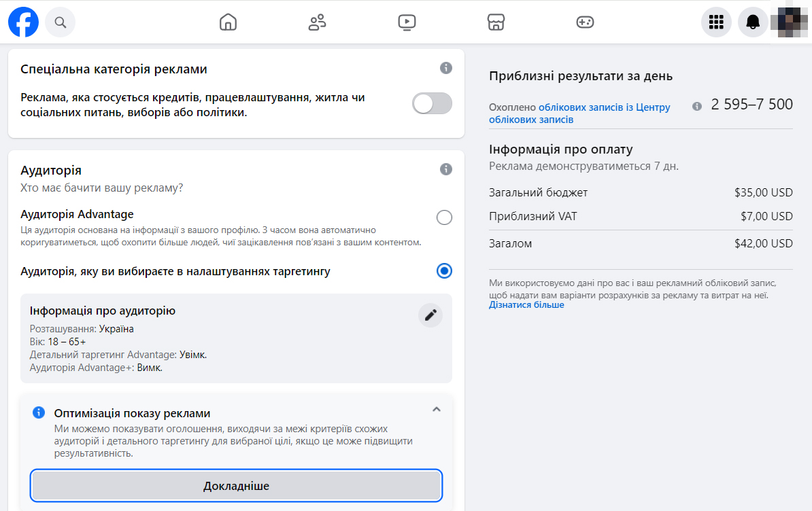812x511 pixels.
Task: Collapse the Оптимізація показу реклами section
Action: click(438, 409)
